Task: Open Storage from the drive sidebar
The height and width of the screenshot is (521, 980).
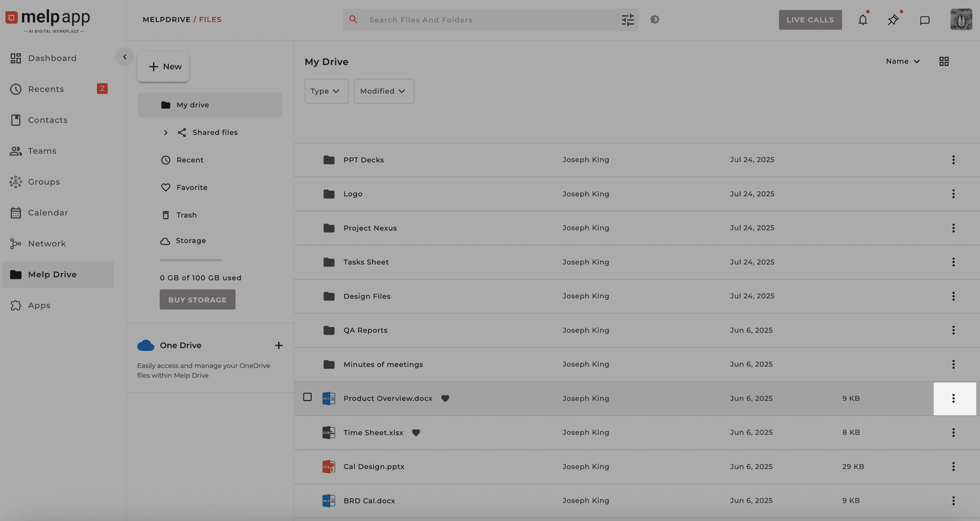Action: click(x=191, y=241)
